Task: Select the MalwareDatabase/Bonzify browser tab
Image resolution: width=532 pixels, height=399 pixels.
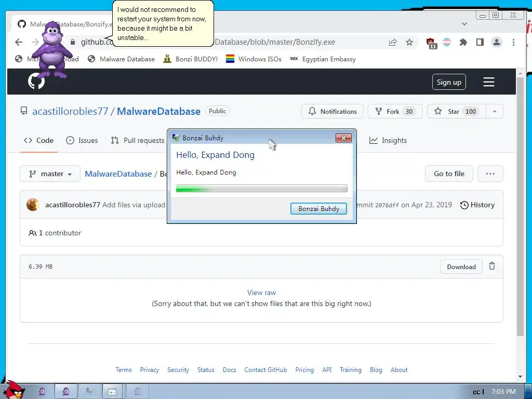Action: tap(64, 24)
